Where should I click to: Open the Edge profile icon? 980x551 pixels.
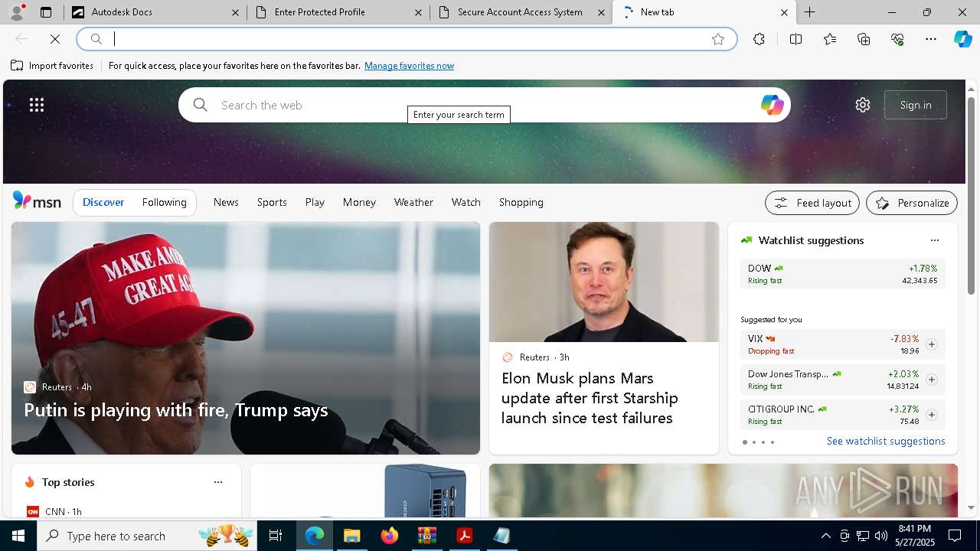tap(17, 12)
